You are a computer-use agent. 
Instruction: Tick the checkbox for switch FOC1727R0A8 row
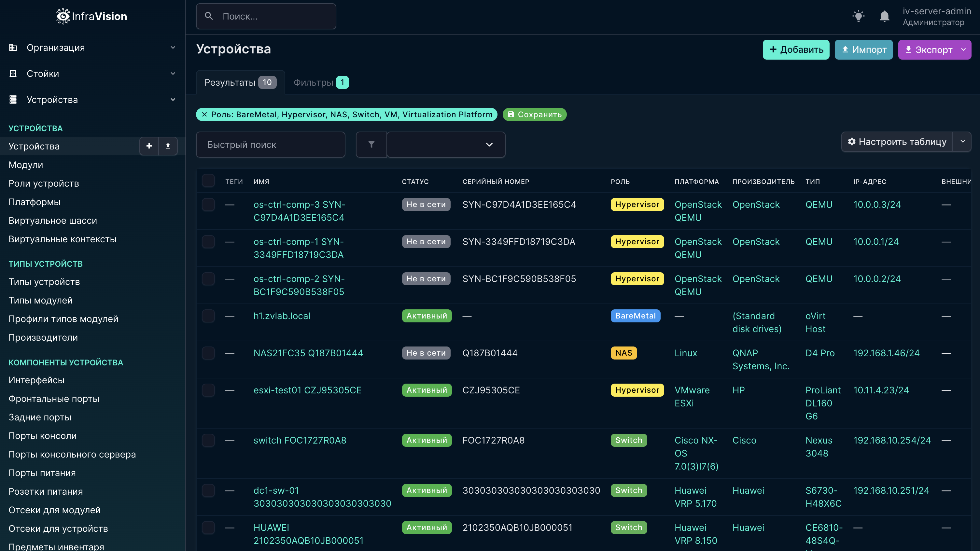[x=208, y=440]
